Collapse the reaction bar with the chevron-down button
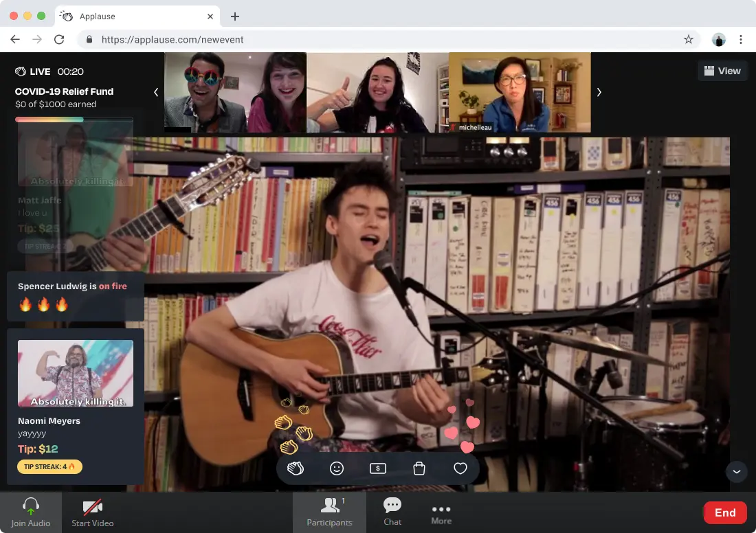Image resolution: width=756 pixels, height=533 pixels. [x=736, y=472]
